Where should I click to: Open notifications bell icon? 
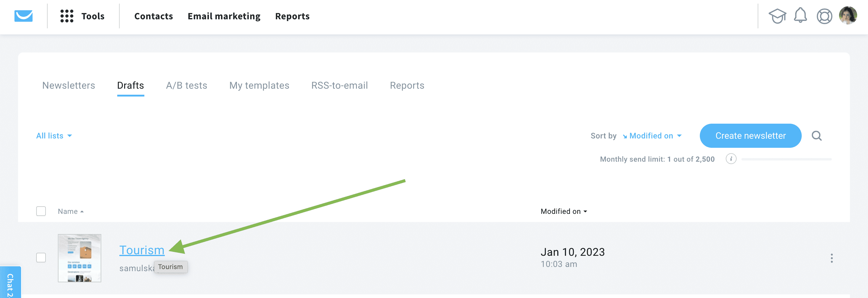[x=800, y=15]
